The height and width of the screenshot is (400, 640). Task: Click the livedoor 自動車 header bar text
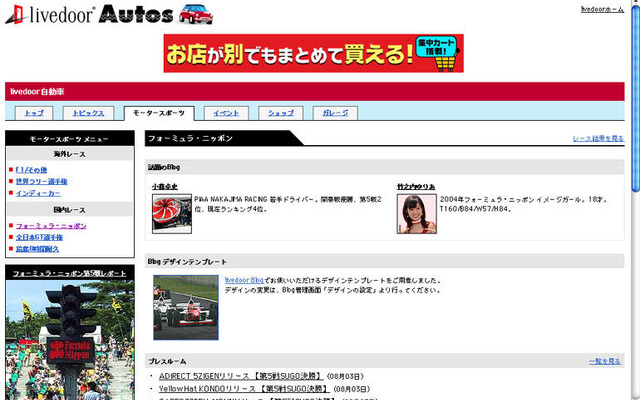37,91
